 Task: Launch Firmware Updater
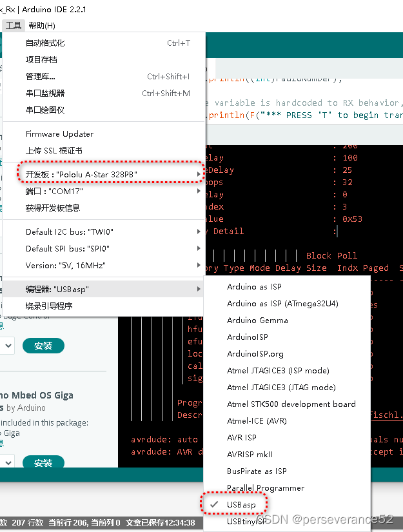104,134
